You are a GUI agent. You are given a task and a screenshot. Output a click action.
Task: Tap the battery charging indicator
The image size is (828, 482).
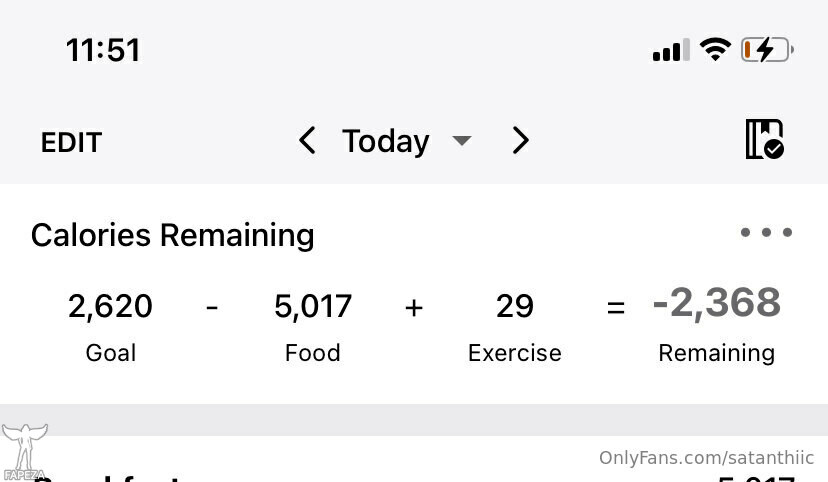[767, 50]
